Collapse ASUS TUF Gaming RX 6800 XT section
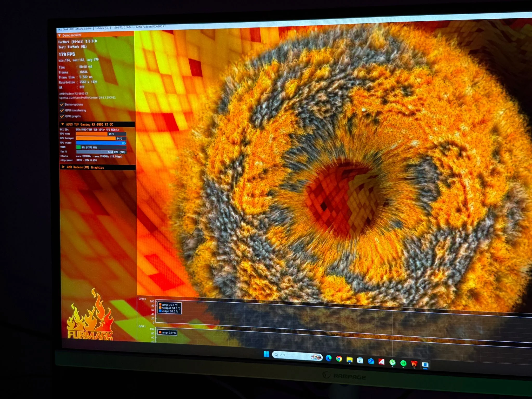This screenshot has height=399, width=532. point(62,124)
